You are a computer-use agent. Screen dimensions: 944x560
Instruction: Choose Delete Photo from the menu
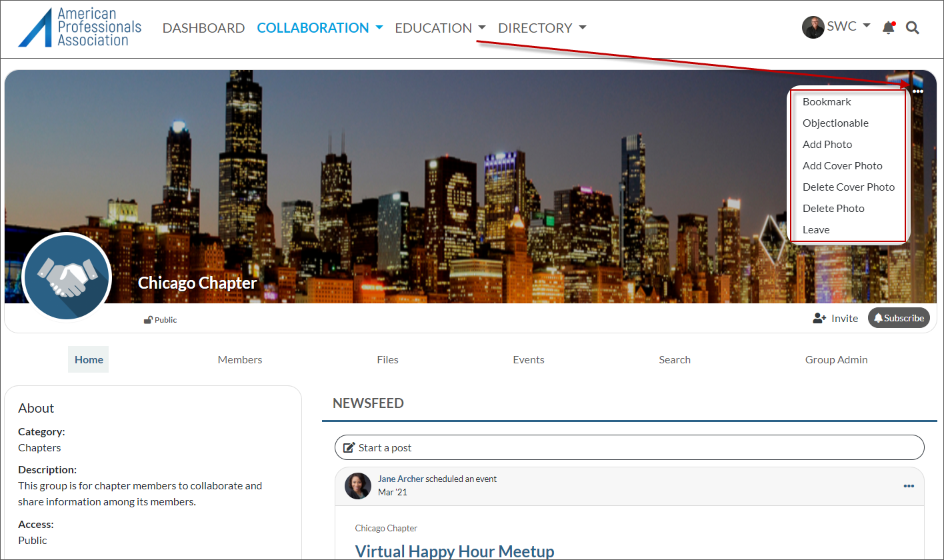click(833, 209)
